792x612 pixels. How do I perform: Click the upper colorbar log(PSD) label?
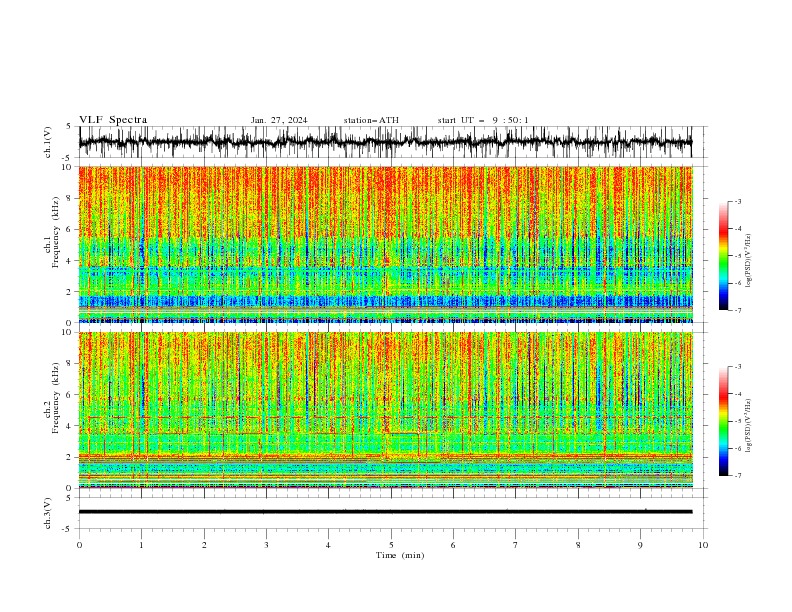pos(749,261)
